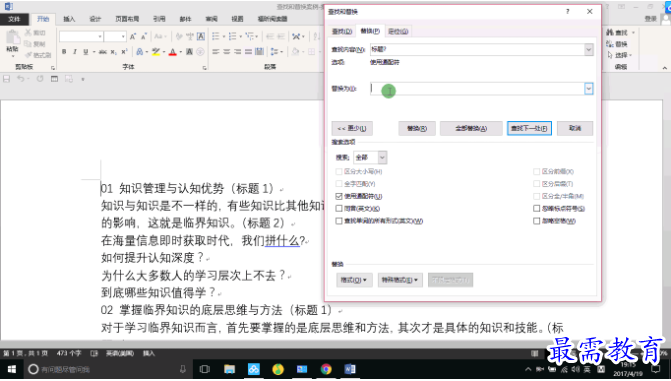Apply strikethrough with abc icon

(x=103, y=52)
